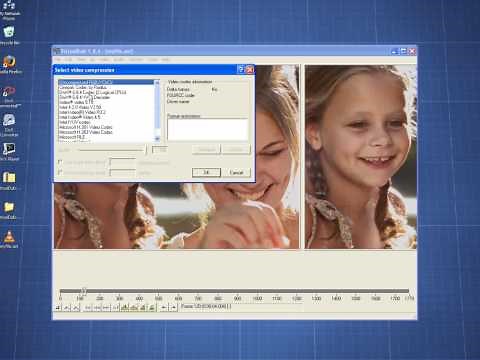Open the Audio menu in VirtualDub
480x360 pixels.
(119, 59)
